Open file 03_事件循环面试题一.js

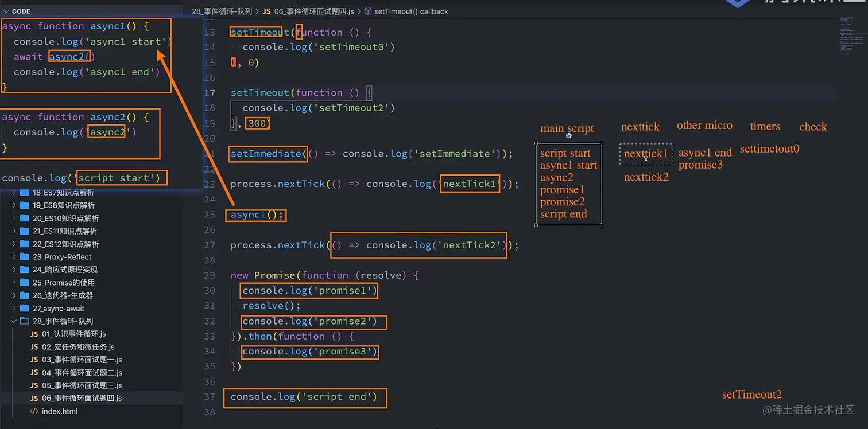82,360
